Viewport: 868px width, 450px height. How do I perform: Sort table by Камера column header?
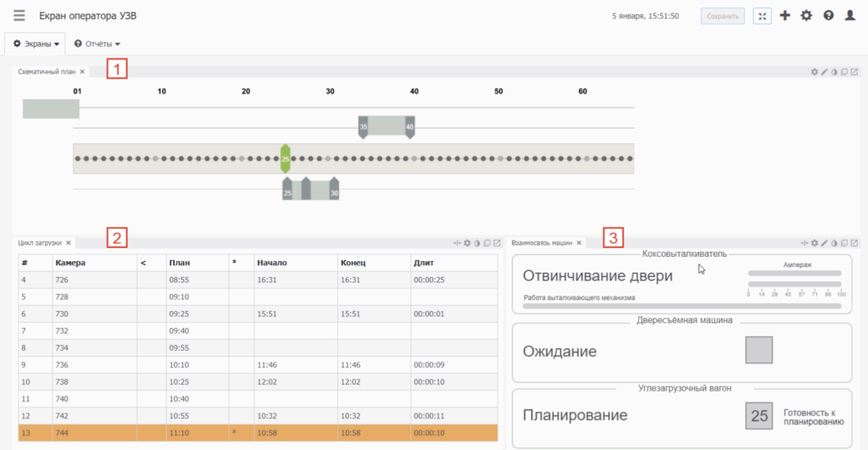[94, 263]
